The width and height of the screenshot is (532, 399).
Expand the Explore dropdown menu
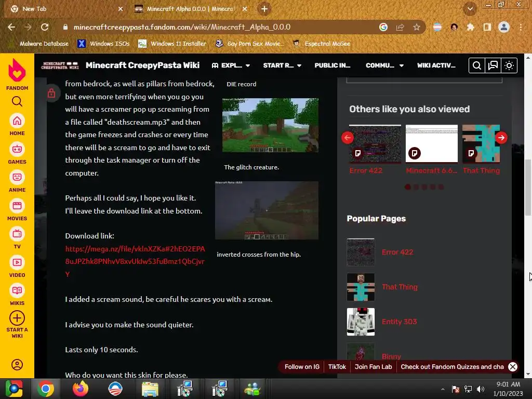coord(231,65)
